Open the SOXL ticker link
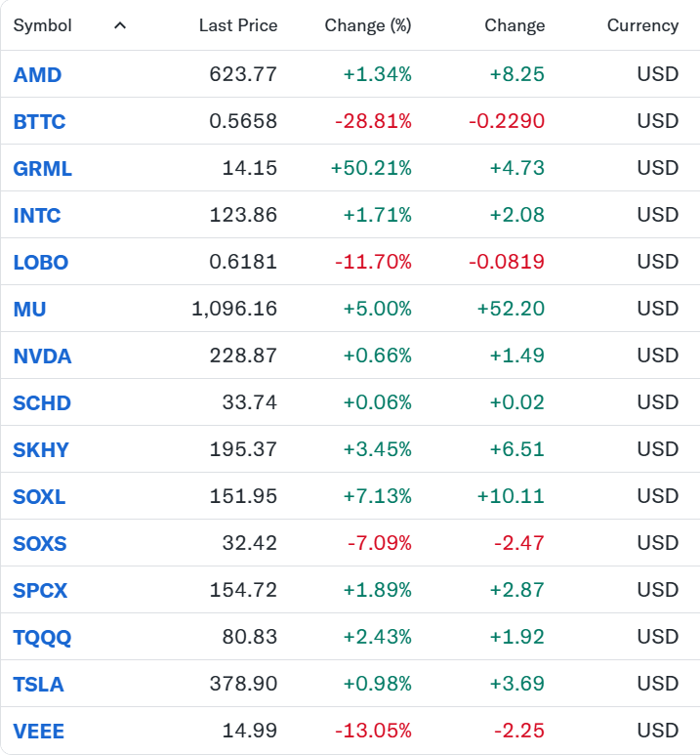Viewport: 700px width, 755px height. [x=39, y=497]
